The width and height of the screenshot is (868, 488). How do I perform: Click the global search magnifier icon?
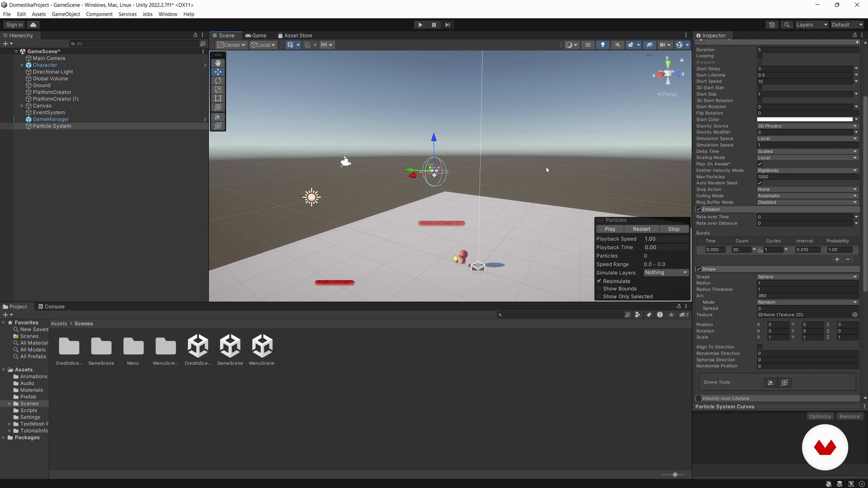click(787, 25)
